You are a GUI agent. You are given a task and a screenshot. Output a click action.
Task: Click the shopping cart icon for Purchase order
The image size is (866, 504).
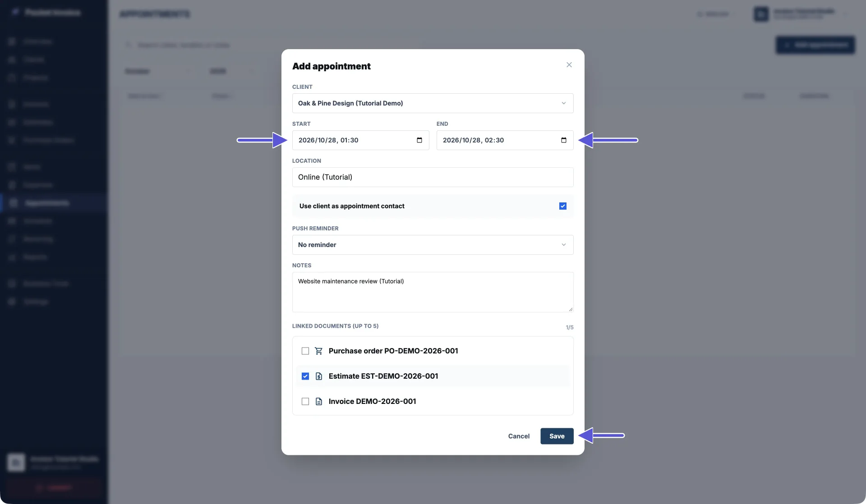click(x=319, y=351)
